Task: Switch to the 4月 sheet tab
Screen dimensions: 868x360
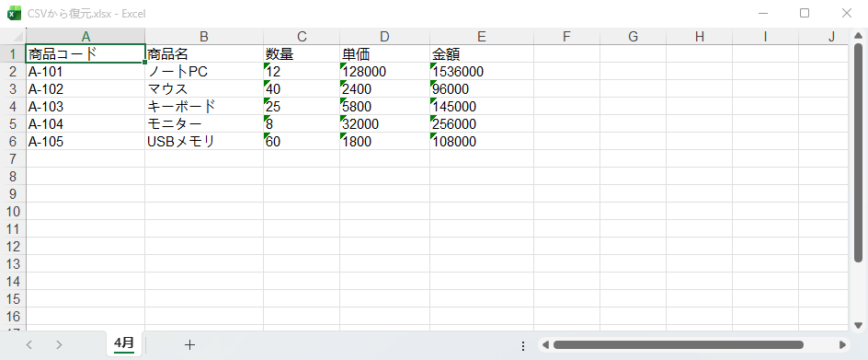Action: [x=124, y=344]
